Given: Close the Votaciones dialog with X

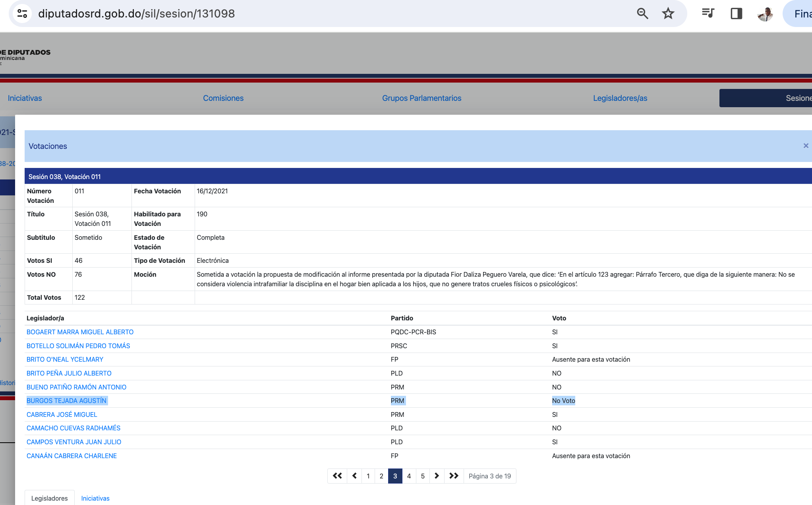Looking at the screenshot, I should 806,146.
